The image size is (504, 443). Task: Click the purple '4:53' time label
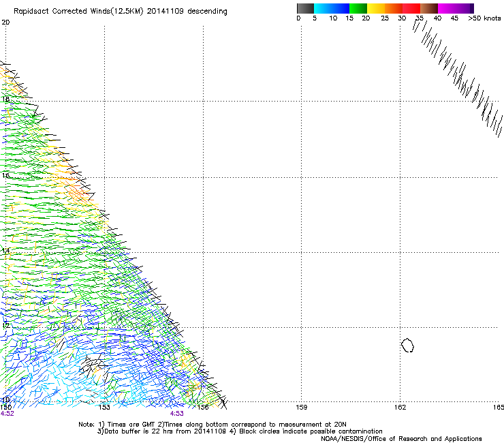[x=177, y=414]
